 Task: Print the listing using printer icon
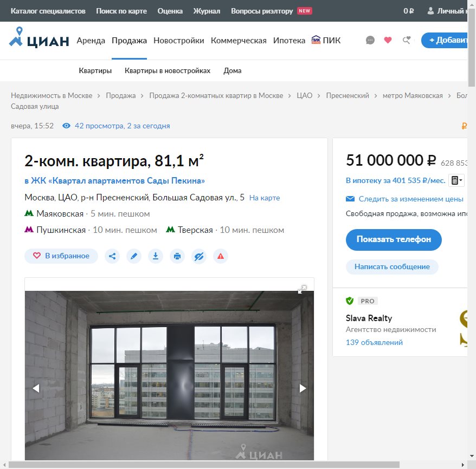[x=177, y=256]
